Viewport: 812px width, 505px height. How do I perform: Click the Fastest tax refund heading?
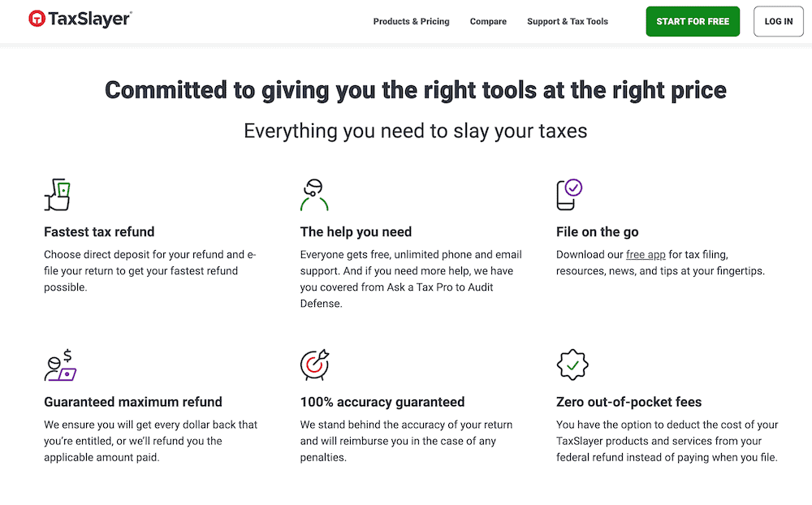(99, 231)
